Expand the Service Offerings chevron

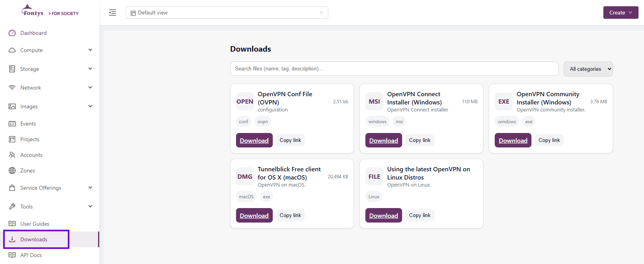[x=90, y=188]
